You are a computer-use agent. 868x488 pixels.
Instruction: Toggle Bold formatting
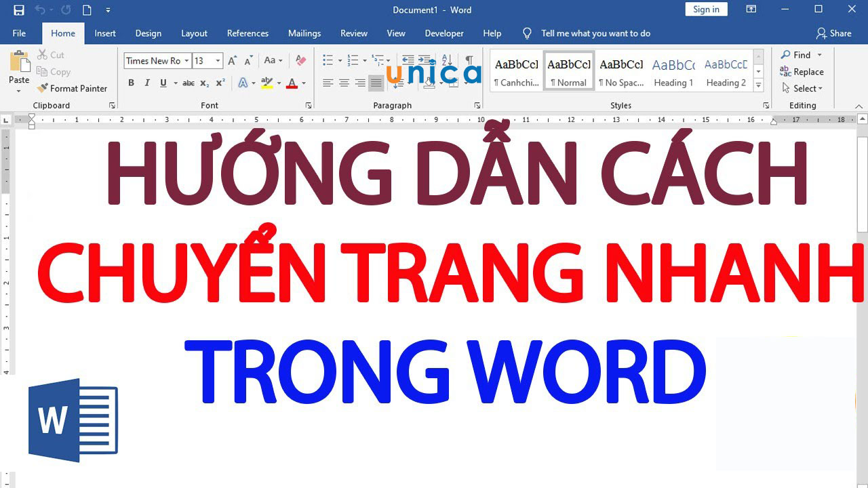131,83
